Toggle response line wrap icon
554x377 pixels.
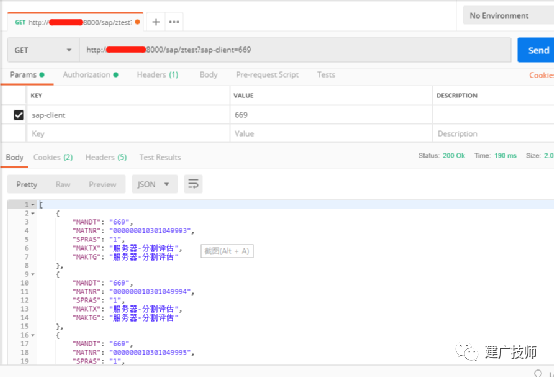click(x=193, y=184)
